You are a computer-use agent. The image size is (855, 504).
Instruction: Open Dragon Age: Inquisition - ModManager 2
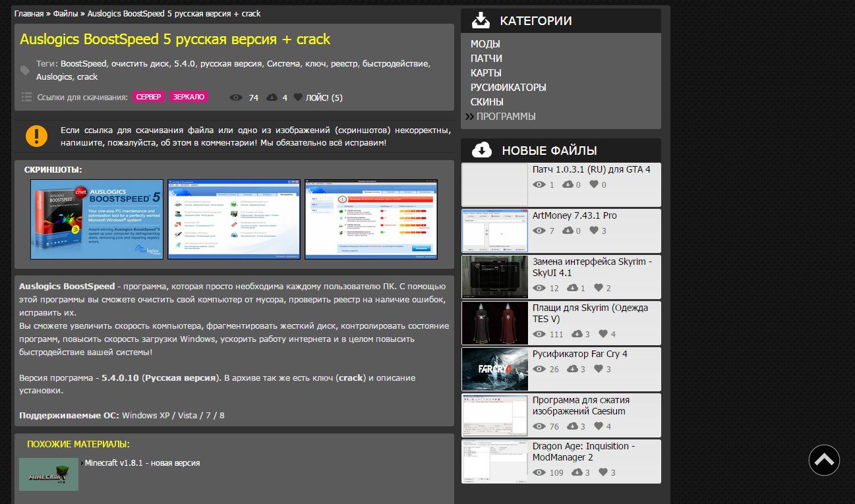click(583, 451)
